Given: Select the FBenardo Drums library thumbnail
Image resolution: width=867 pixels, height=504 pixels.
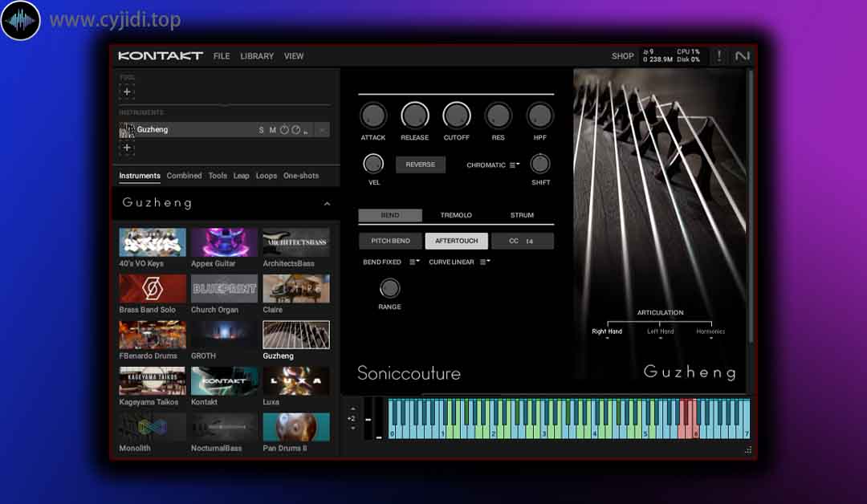Looking at the screenshot, I should pos(153,335).
